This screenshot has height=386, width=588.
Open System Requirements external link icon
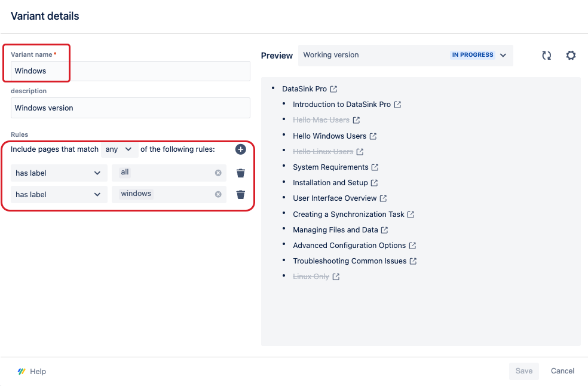pos(375,167)
